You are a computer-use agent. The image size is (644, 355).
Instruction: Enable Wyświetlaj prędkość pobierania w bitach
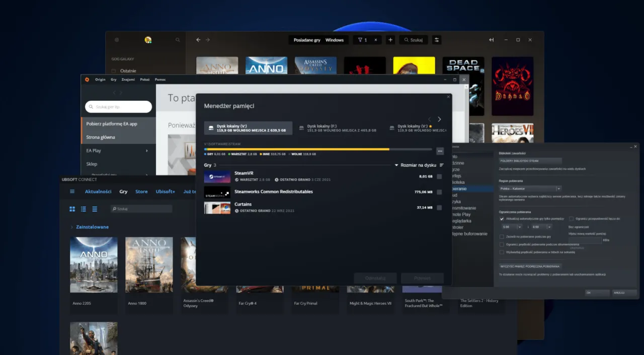click(x=502, y=252)
